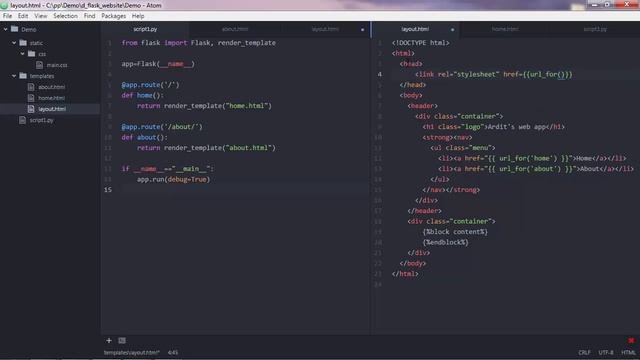Open the File menu
Image resolution: width=640 pixels, height=360 pixels.
(7, 16)
